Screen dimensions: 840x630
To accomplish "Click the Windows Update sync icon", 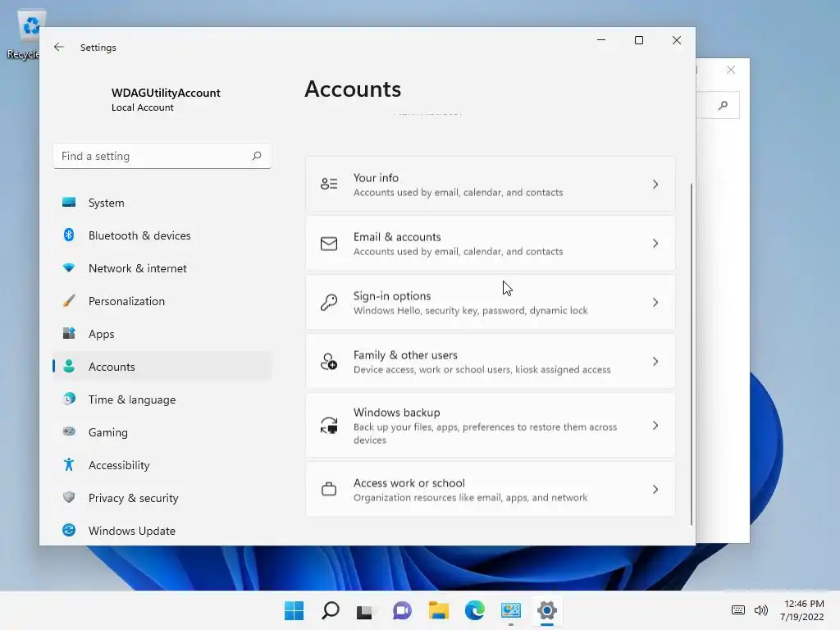I will click(69, 531).
